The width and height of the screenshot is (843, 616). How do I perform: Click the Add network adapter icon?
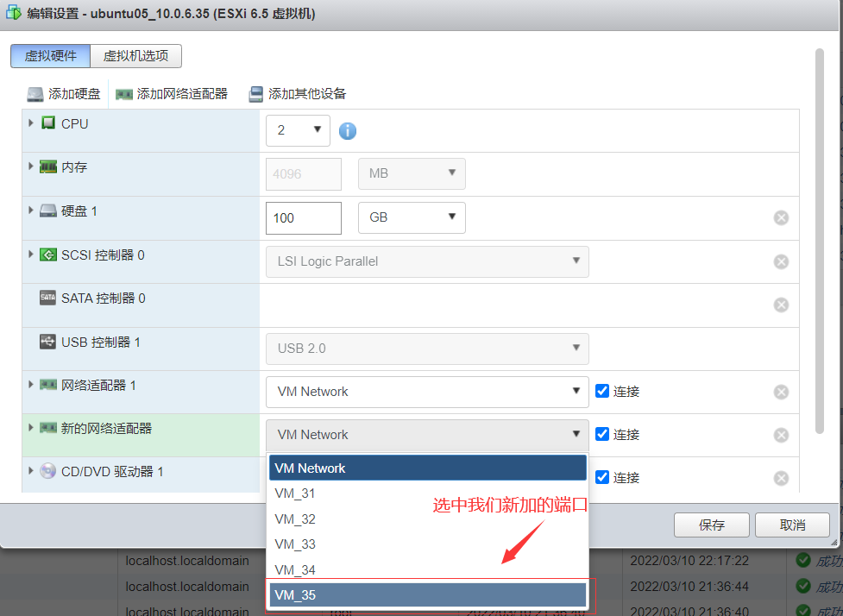123,94
